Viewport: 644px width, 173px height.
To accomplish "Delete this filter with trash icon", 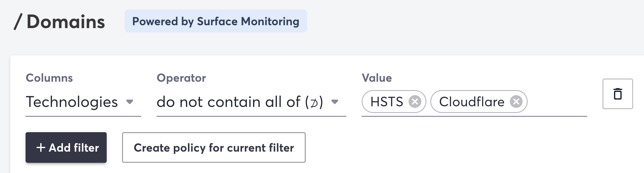I will (x=617, y=94).
